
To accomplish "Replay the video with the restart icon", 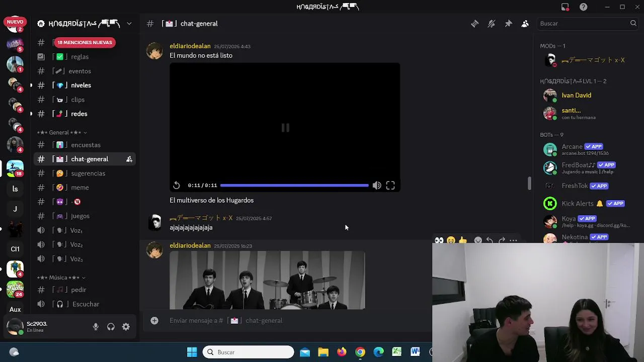I will 177,186.
